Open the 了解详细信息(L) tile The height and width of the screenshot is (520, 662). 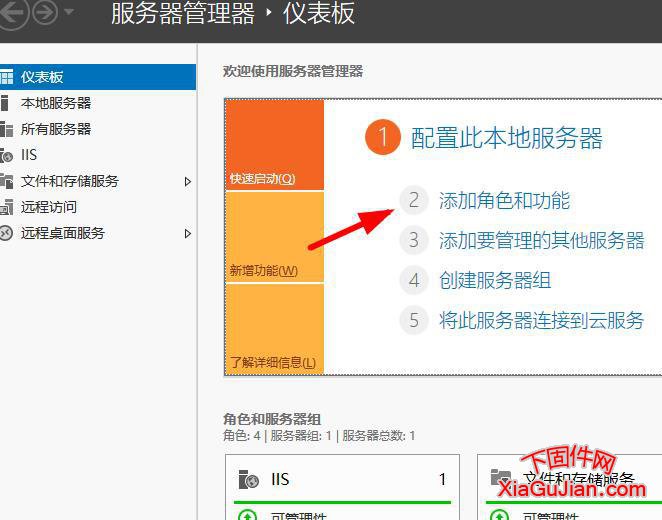[x=274, y=329]
